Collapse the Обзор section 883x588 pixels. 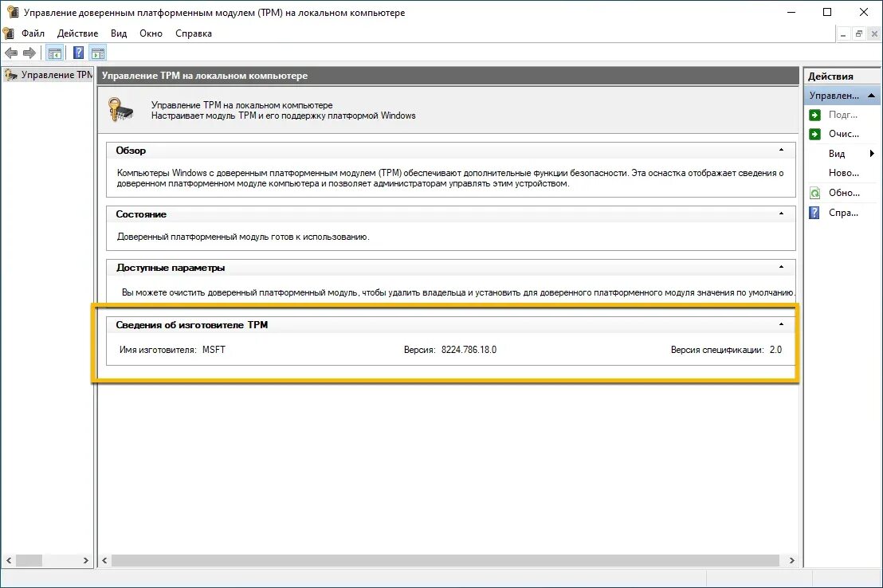[781, 150]
